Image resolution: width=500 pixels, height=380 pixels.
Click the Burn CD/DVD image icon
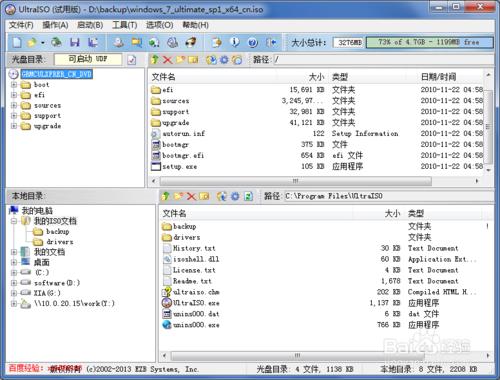[x=190, y=42]
